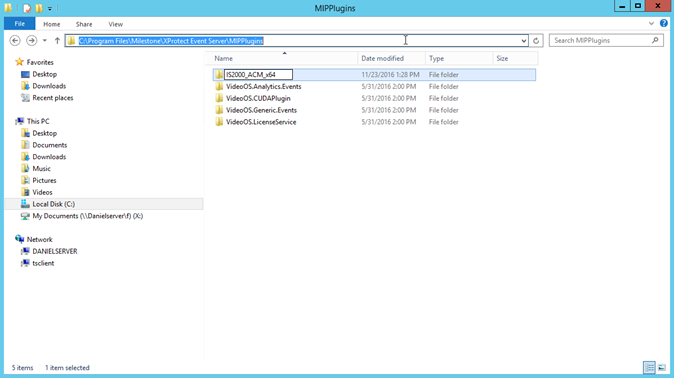Open DANIELSERVER network computer
The image size is (674, 378).
(x=55, y=251)
